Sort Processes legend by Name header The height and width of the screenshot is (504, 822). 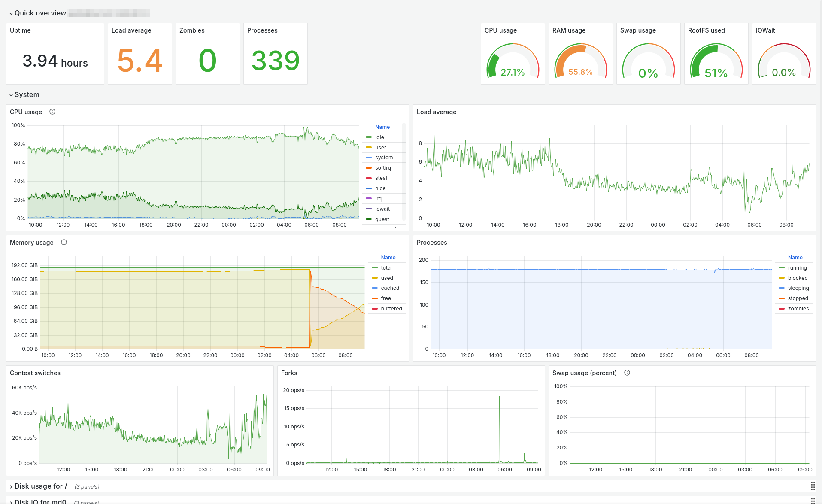coord(795,258)
